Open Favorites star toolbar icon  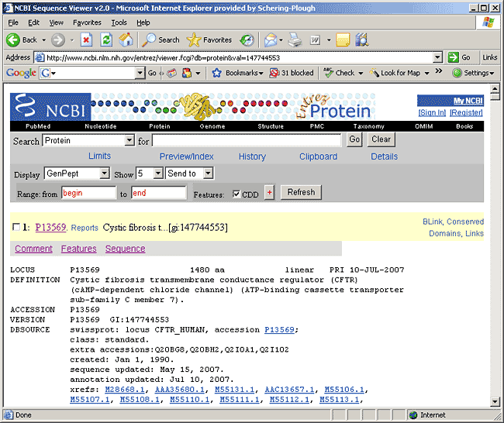(x=194, y=40)
